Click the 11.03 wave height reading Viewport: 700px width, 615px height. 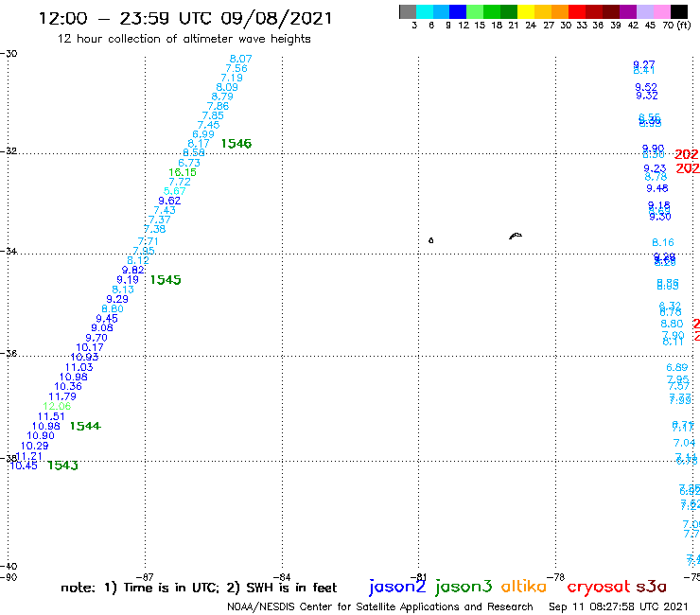click(x=79, y=367)
